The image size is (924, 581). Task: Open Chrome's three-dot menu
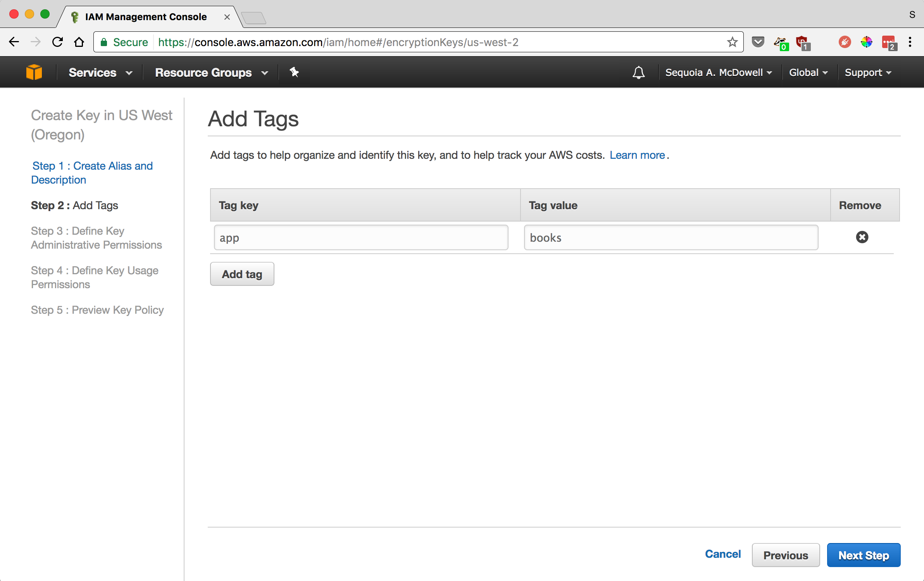910,42
